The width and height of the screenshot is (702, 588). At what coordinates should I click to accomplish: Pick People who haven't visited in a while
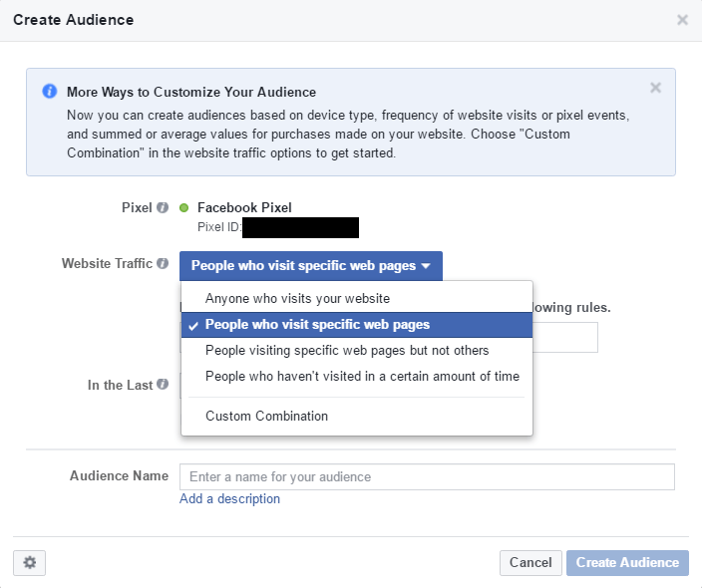(x=357, y=377)
